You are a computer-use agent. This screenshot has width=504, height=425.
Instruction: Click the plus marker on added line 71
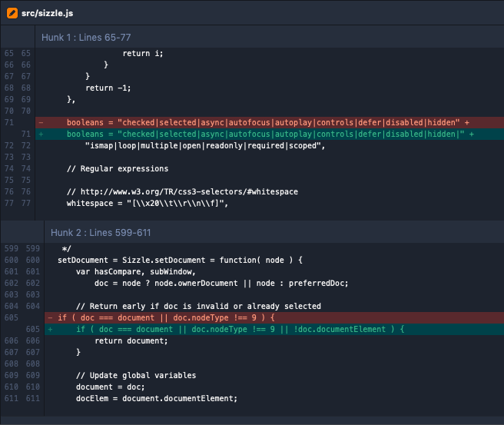[41, 134]
